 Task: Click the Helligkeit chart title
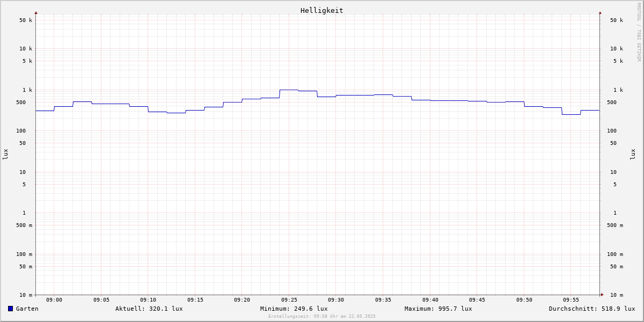pyautogui.click(x=322, y=10)
